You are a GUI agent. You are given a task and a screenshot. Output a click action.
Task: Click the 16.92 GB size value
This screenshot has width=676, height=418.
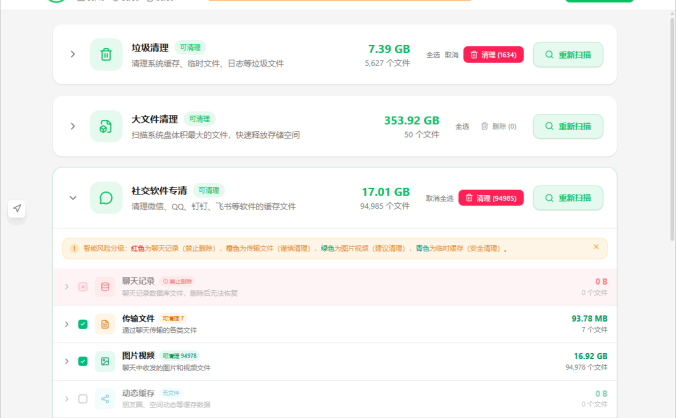coord(590,356)
